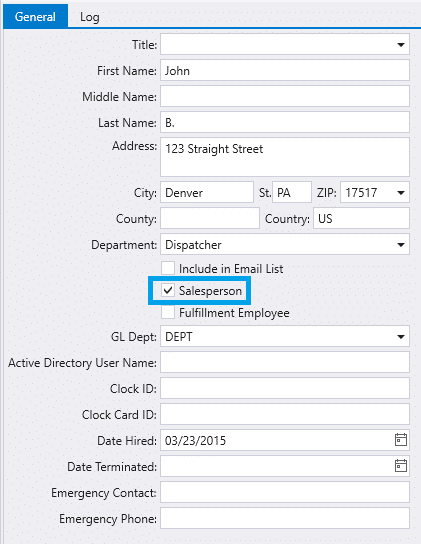Switch to the Log tab

(90, 17)
